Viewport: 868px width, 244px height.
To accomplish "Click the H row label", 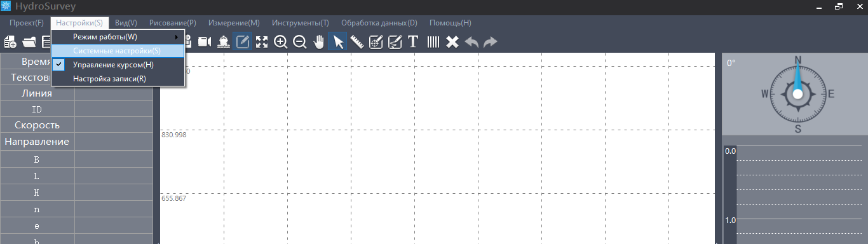I will click(37, 193).
